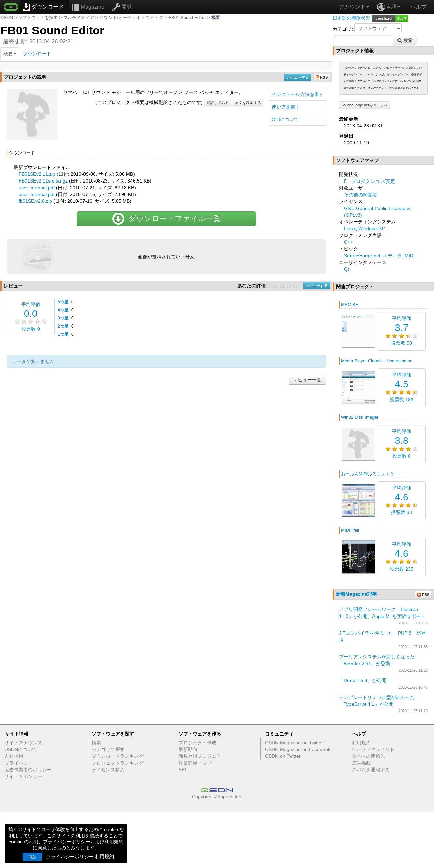Open the MIDITrail screenshot thumbnail

tap(358, 557)
